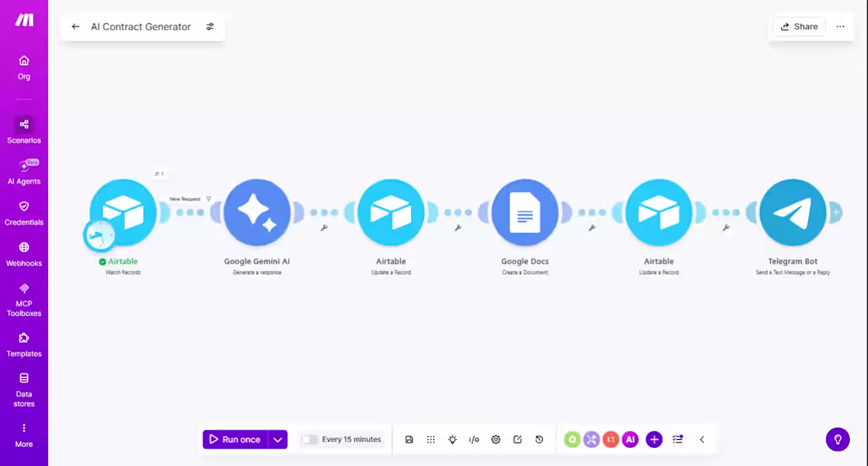
Task: Open Credentials section
Action: point(24,213)
